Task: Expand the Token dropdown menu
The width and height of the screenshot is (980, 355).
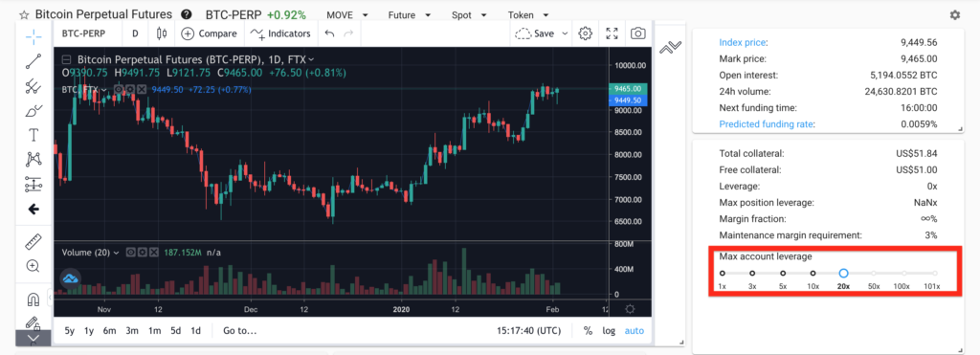Action: point(528,14)
